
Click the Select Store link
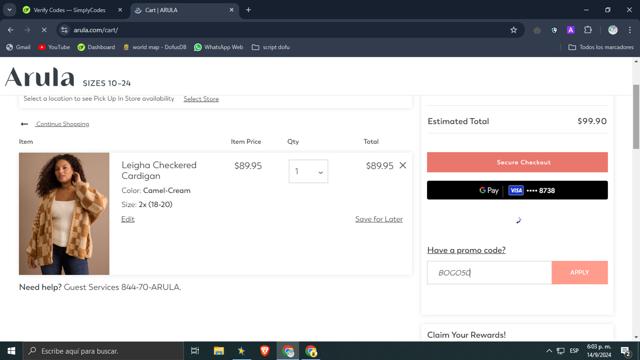coord(201,99)
